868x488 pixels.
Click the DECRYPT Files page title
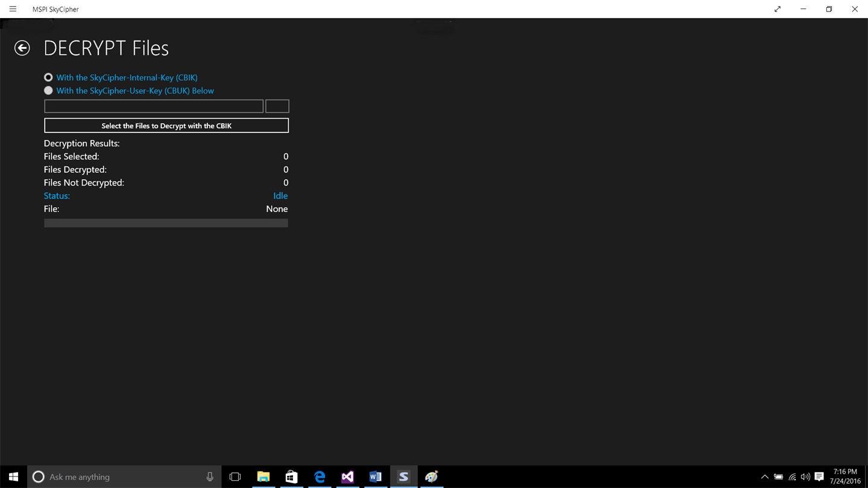(x=106, y=48)
